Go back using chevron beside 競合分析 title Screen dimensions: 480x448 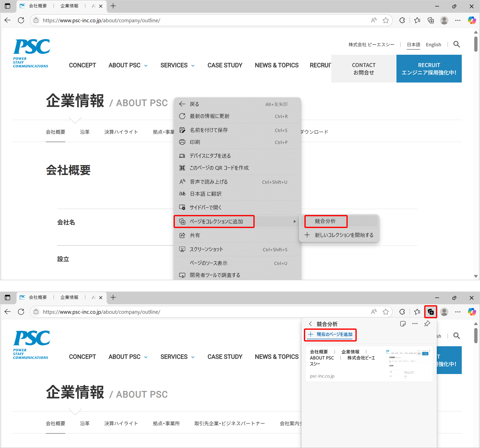point(310,324)
